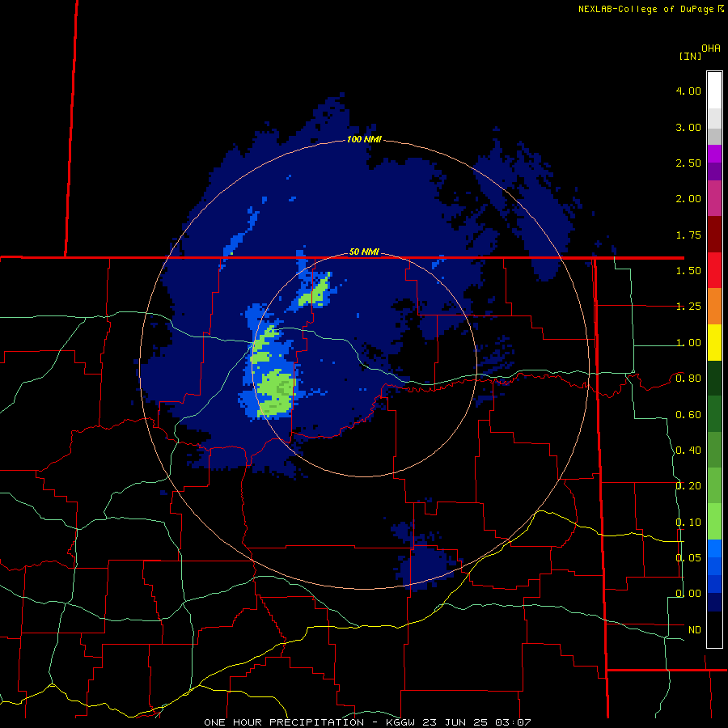Screen dimensions: 728x728
Task: Select the black ND legend swatch
Action: coord(714,629)
